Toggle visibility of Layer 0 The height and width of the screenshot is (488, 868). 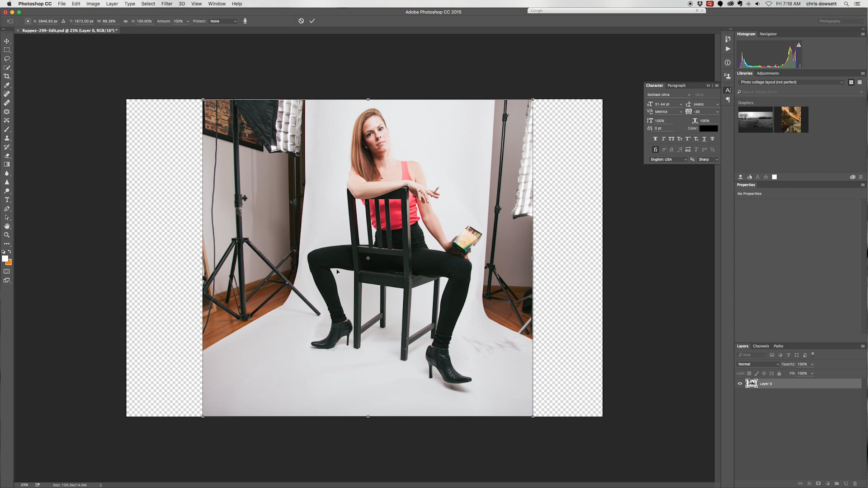[x=740, y=383]
